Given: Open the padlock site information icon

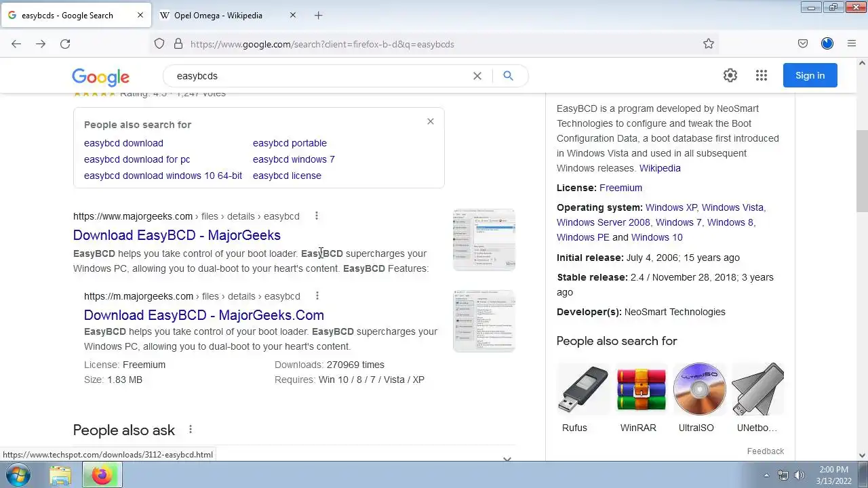Looking at the screenshot, I should (178, 44).
